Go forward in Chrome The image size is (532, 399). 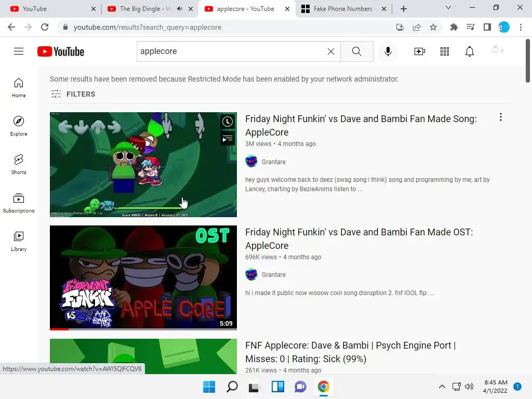pyautogui.click(x=28, y=27)
